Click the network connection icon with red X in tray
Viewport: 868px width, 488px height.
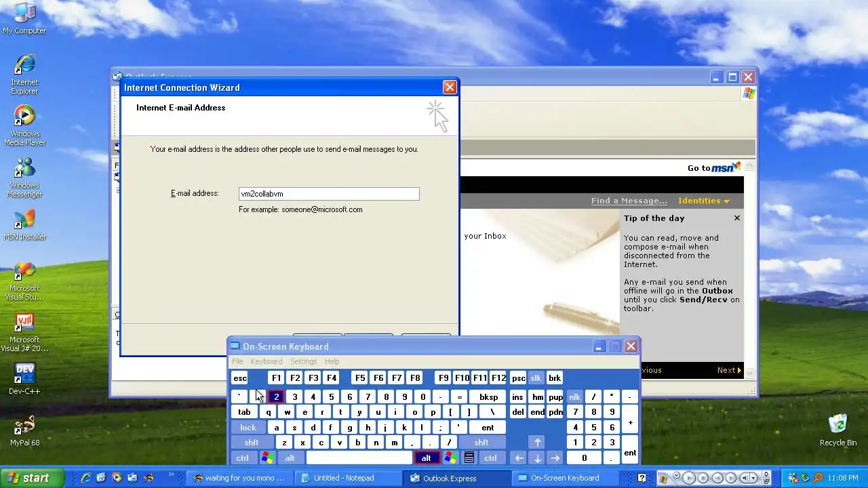point(793,478)
